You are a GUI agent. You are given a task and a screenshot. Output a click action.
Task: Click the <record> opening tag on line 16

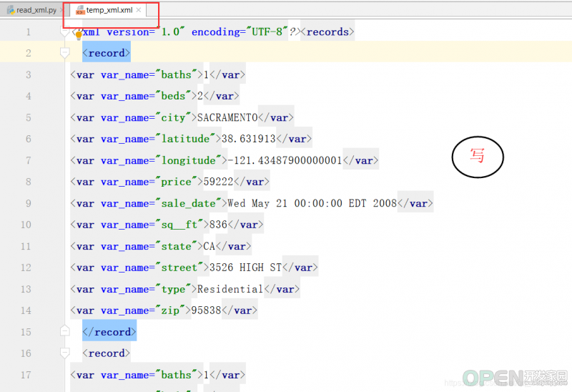point(106,353)
